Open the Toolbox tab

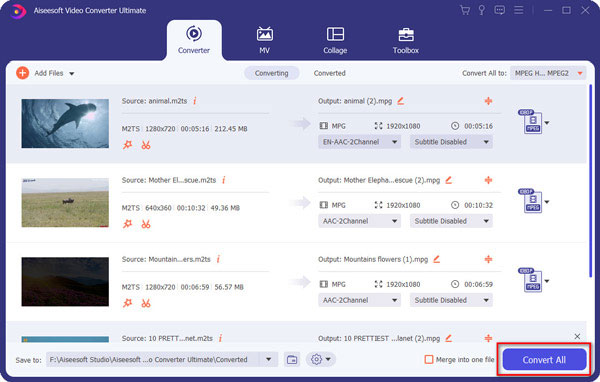[406, 40]
